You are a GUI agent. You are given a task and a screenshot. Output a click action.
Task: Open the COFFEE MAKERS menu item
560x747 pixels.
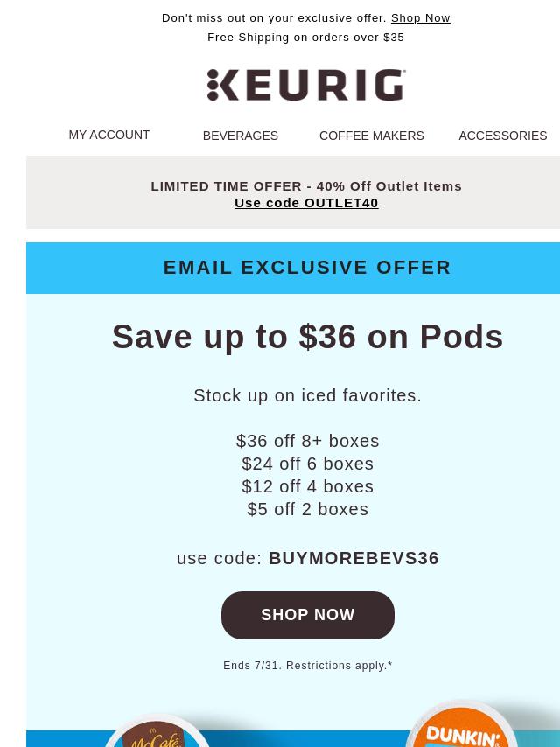point(371,136)
